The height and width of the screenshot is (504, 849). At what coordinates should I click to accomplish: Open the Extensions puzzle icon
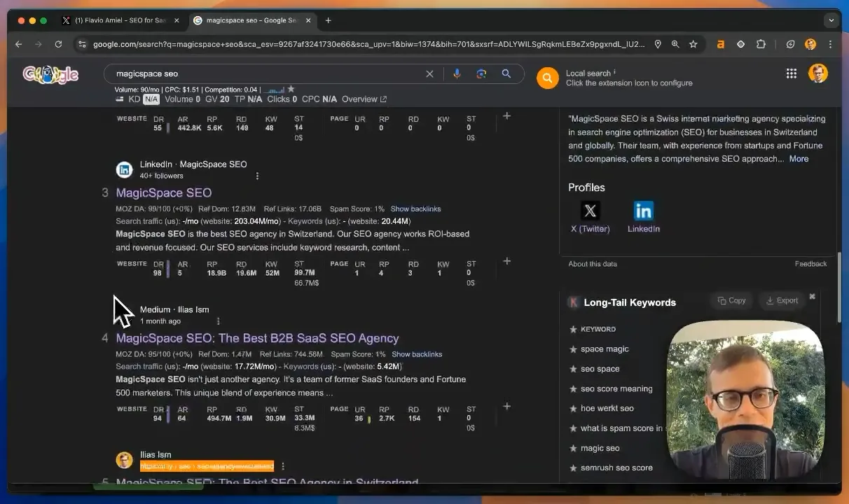tap(761, 44)
